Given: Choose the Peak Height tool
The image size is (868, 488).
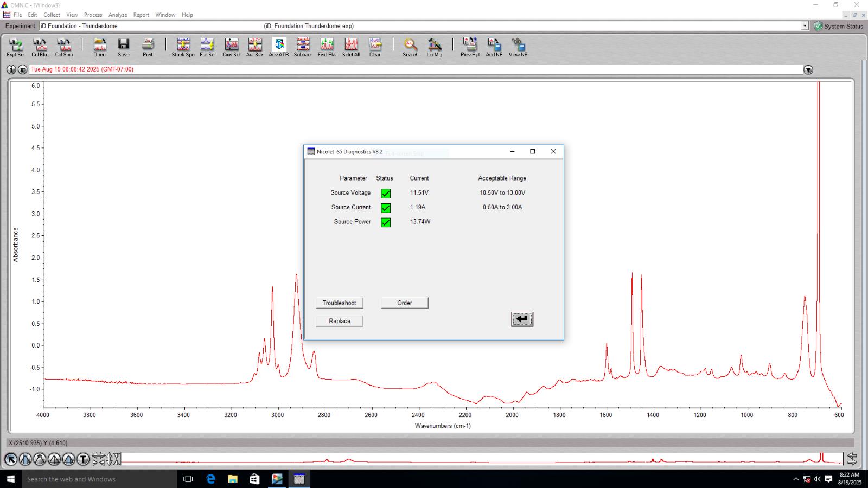Looking at the screenshot, I should [54, 460].
